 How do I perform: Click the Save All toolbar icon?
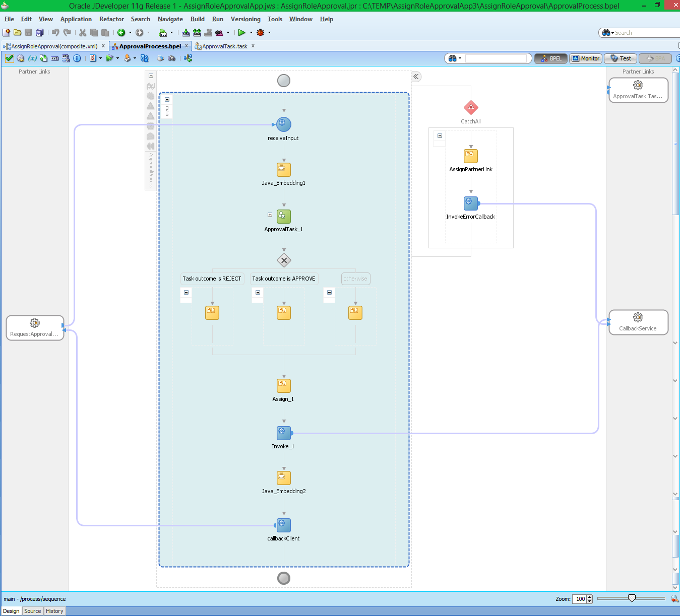39,32
